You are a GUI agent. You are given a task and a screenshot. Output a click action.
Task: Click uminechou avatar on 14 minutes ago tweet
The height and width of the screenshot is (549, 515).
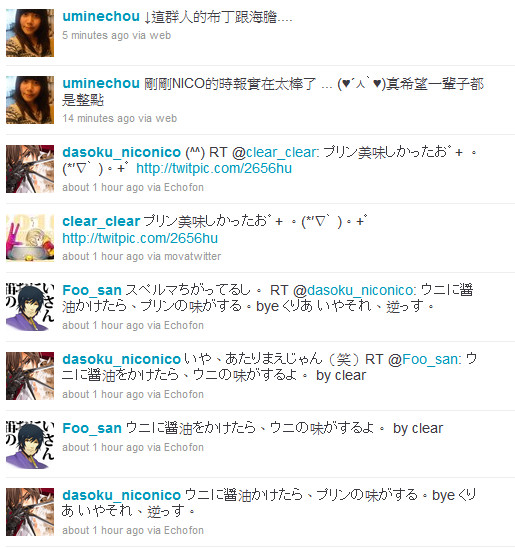30,100
